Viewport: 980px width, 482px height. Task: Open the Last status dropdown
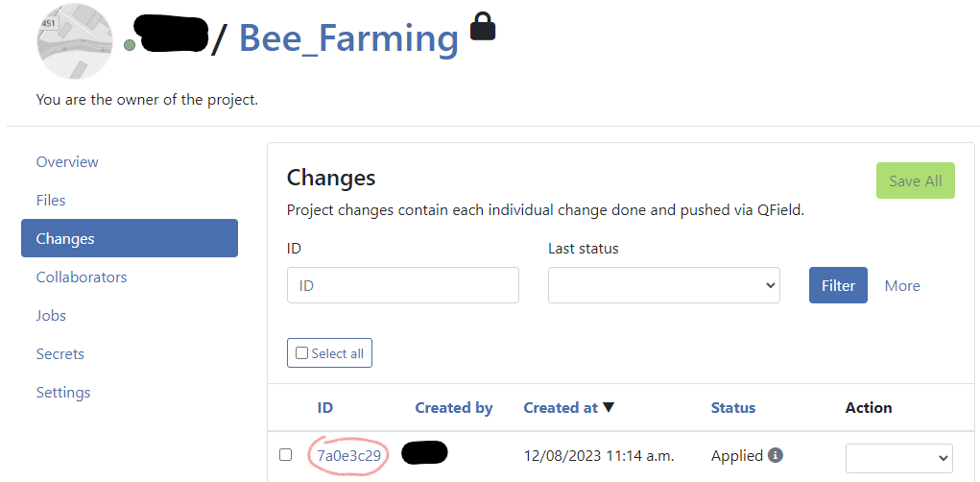pyautogui.click(x=663, y=285)
